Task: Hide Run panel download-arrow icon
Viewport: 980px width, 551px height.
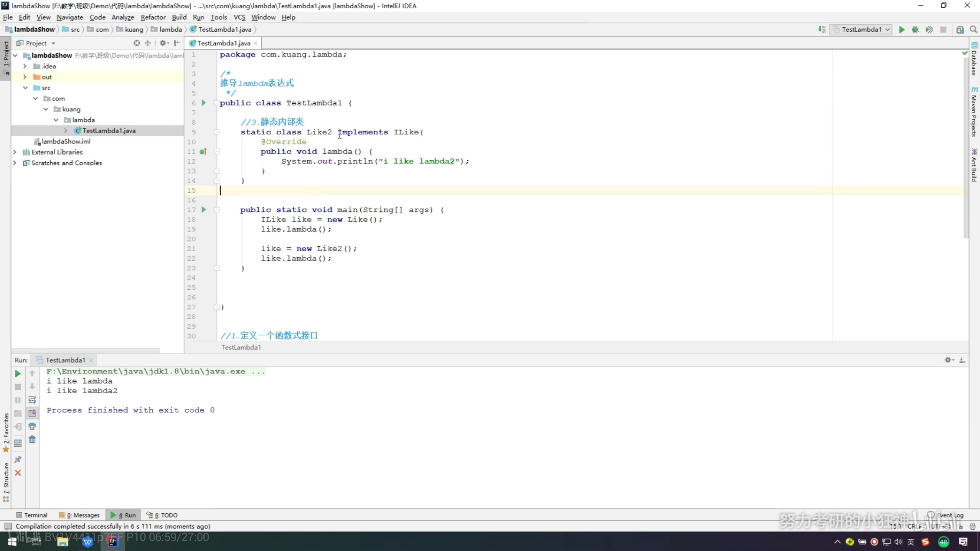Action: (x=962, y=360)
